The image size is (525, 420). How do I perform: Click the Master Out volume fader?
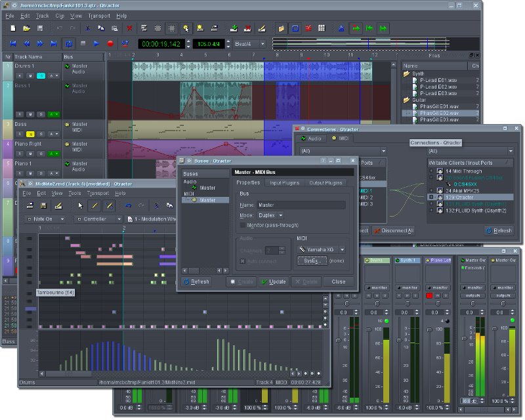pyautogui.click(x=464, y=337)
